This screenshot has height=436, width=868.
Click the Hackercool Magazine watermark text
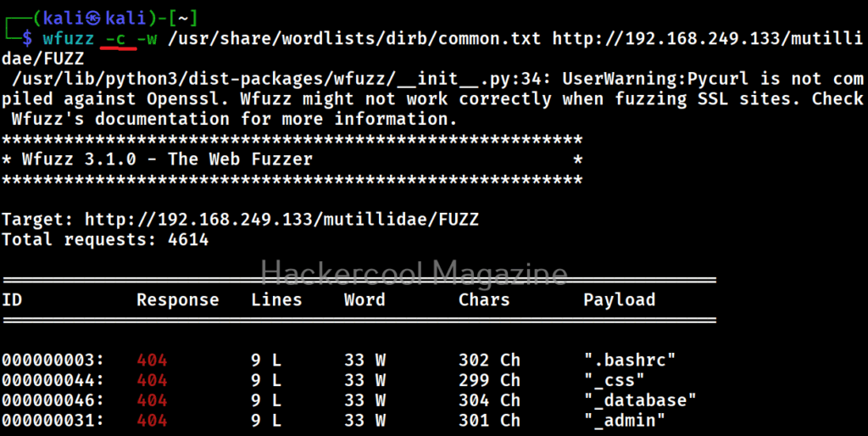pyautogui.click(x=413, y=273)
